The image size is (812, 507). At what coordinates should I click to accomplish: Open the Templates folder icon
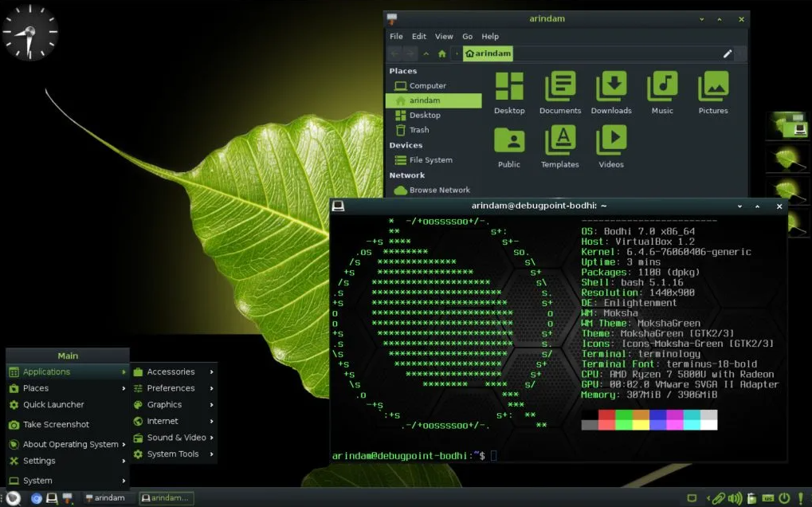pos(559,140)
